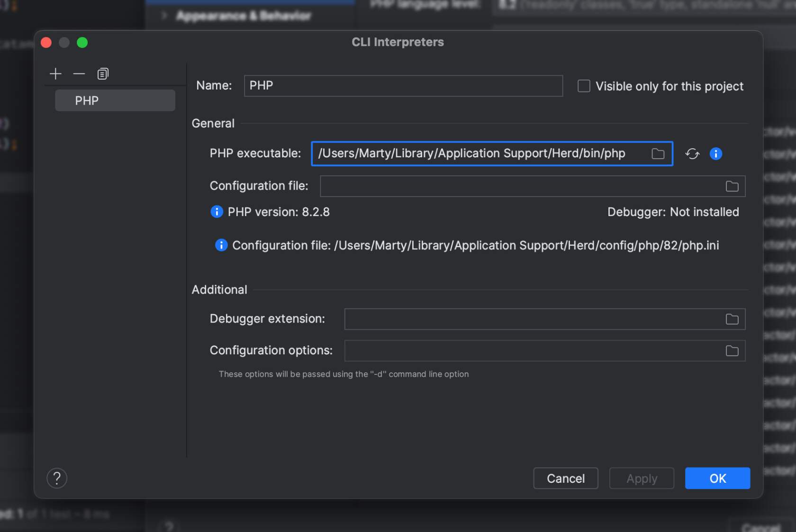Confirm with the OK button
The height and width of the screenshot is (532, 796).
coord(717,478)
